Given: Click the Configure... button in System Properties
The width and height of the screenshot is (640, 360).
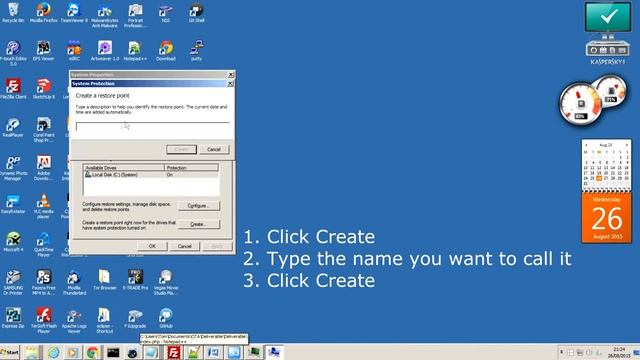Looking at the screenshot, I should (x=199, y=206).
